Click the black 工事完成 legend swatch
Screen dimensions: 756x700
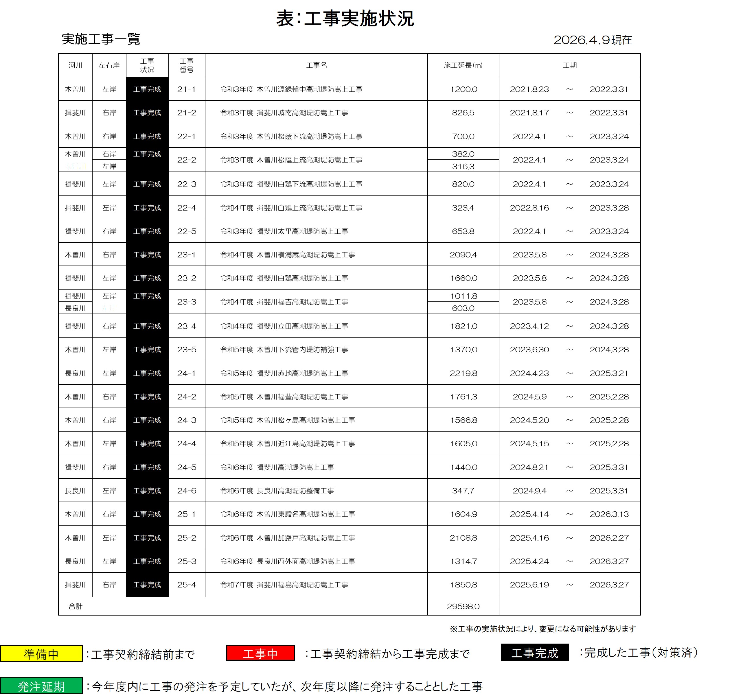534,653
